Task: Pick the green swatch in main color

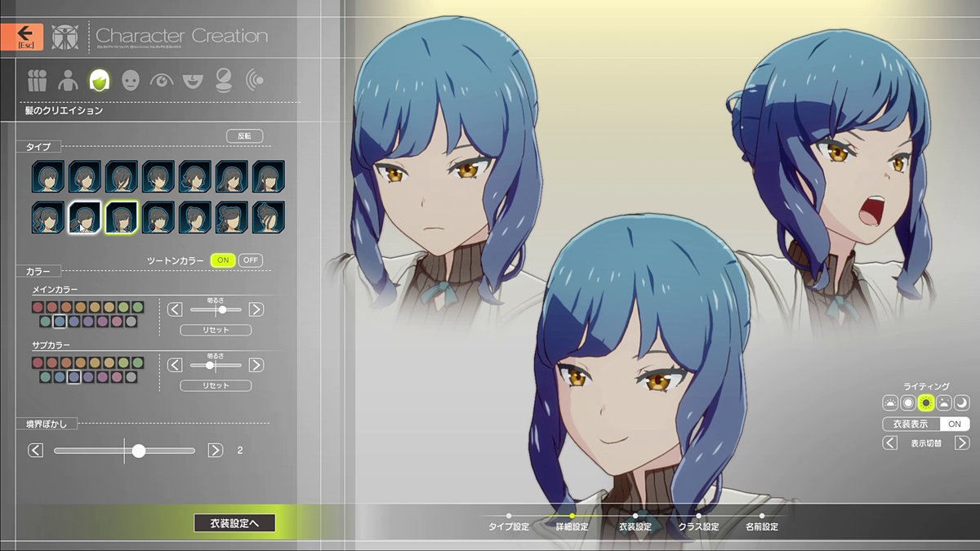Action: pos(138,307)
